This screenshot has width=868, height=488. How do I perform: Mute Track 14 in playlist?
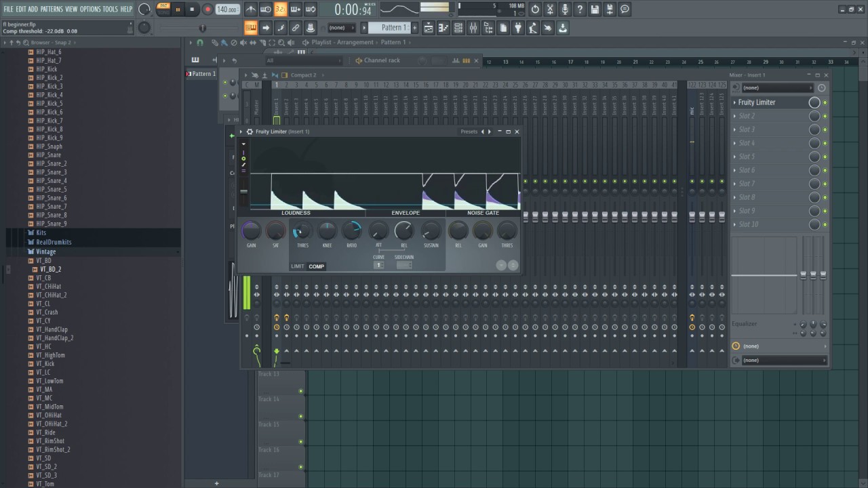point(300,416)
